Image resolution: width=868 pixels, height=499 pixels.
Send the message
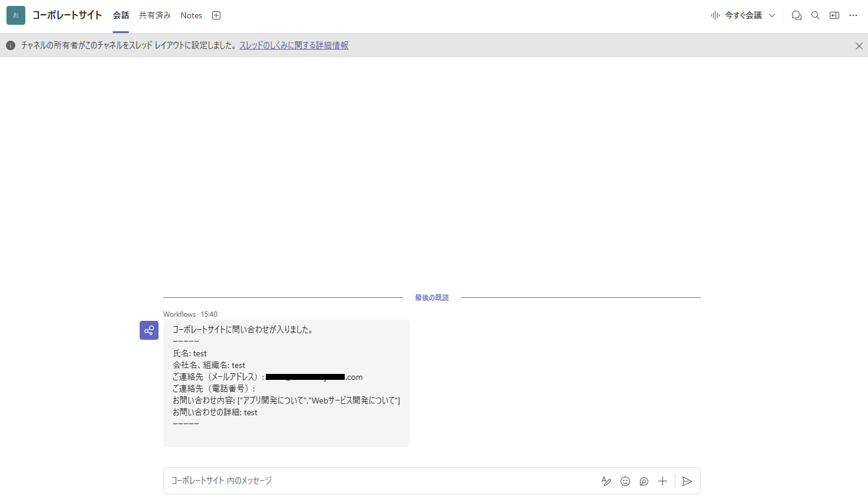tap(686, 481)
